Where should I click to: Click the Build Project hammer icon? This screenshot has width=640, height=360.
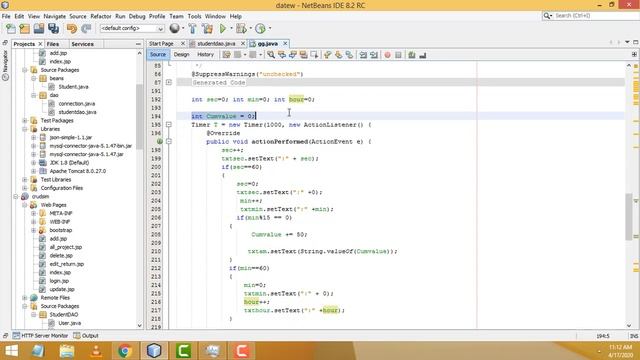[193, 28]
